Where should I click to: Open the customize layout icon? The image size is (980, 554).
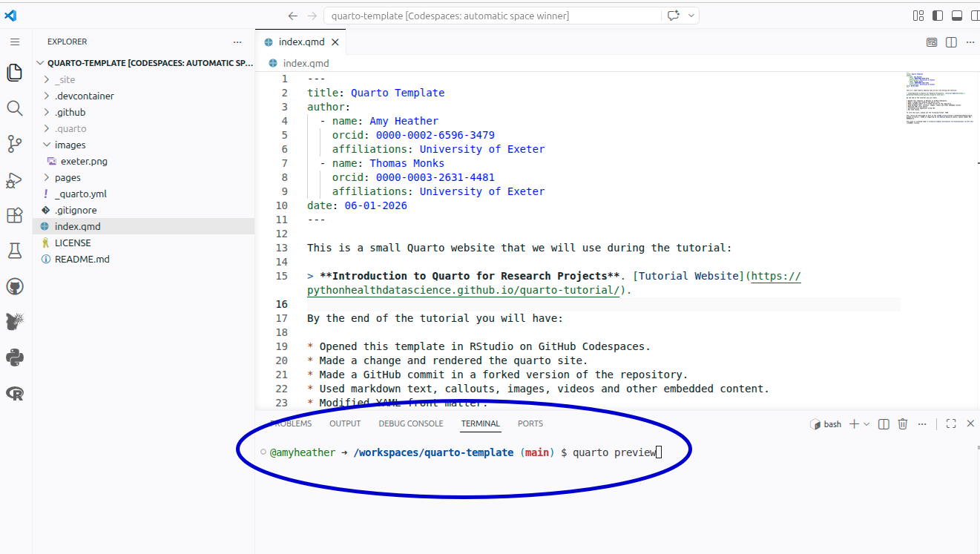[x=919, y=16]
